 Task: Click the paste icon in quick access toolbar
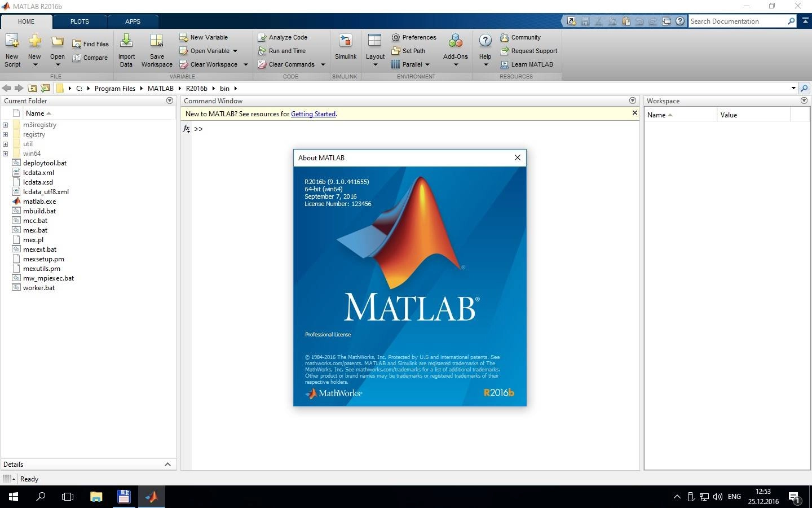point(626,21)
